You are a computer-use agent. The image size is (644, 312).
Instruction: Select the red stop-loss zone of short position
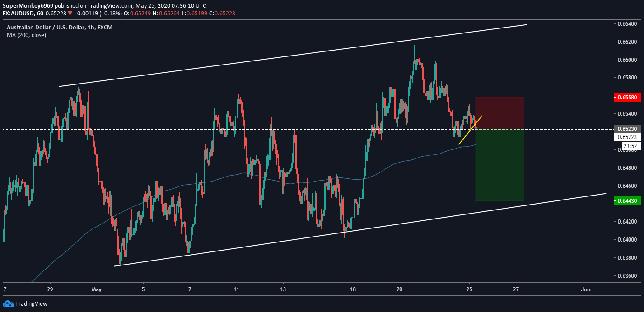(x=499, y=113)
